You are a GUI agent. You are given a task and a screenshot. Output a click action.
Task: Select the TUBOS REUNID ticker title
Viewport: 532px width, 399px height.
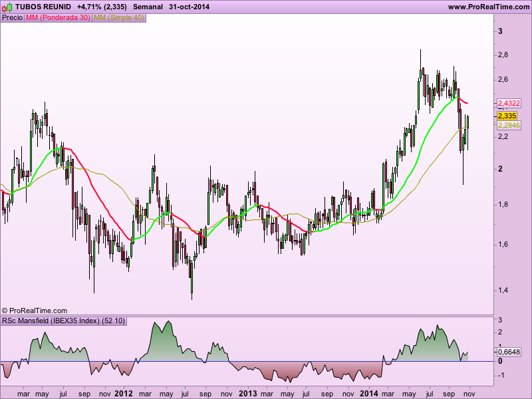coord(43,7)
